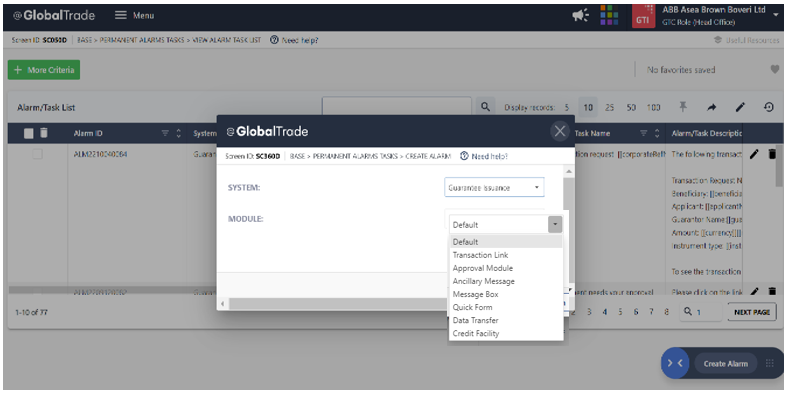Click the Alarm ID column sort arrows
The image size is (787, 398).
point(178,134)
